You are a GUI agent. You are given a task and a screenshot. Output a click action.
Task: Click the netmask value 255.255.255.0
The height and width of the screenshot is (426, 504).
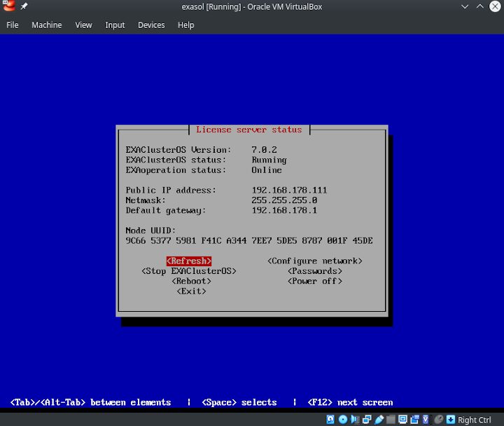tap(284, 200)
